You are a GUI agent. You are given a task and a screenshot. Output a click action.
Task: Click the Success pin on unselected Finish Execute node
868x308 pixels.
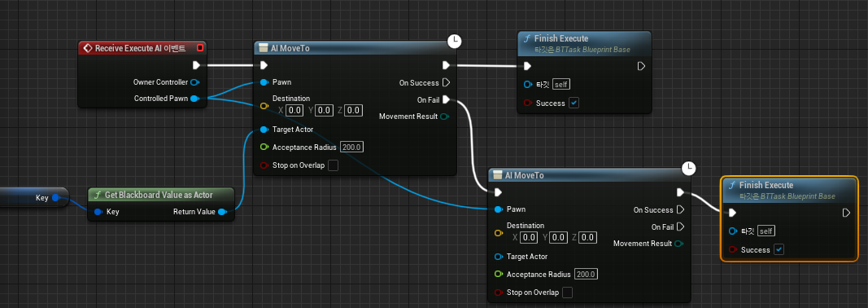(x=528, y=103)
